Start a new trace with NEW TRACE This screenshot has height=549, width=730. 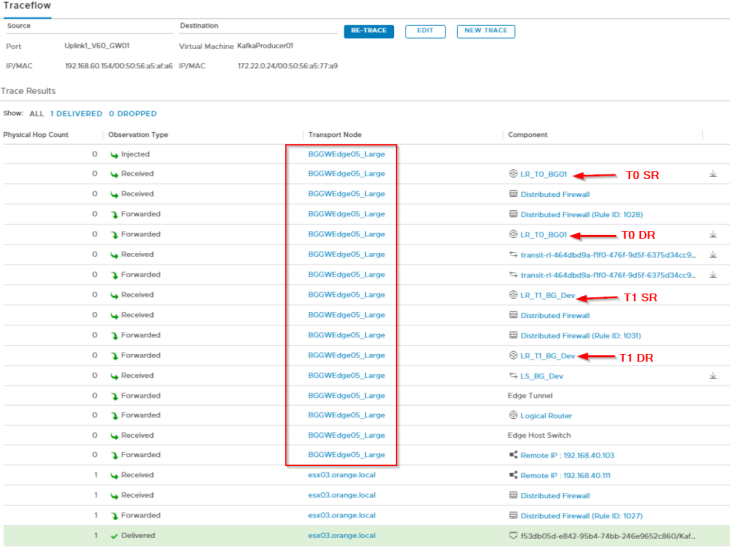tap(486, 31)
